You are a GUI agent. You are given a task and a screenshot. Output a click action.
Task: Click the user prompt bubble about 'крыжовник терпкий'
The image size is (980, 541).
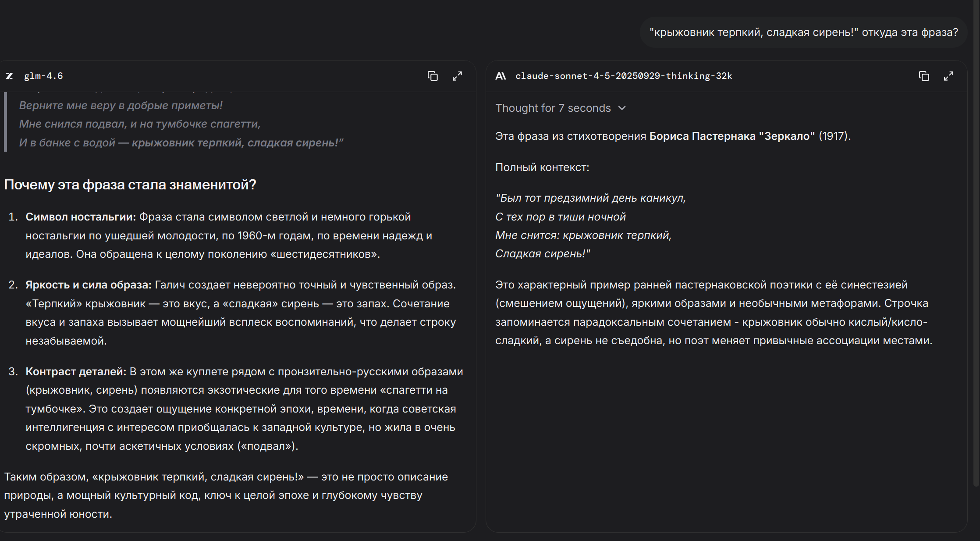pyautogui.click(x=803, y=32)
